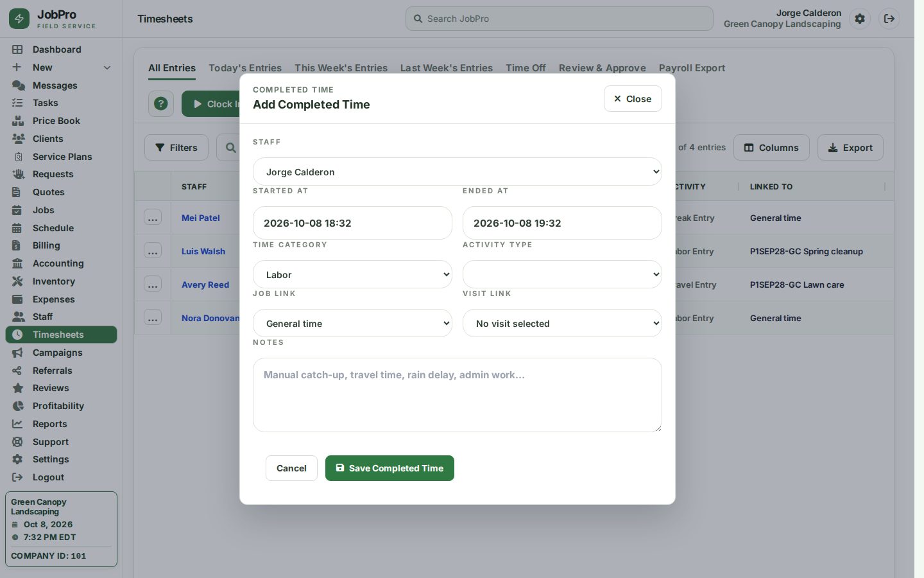
Task: Click the Ended At datetime field
Action: tap(562, 223)
